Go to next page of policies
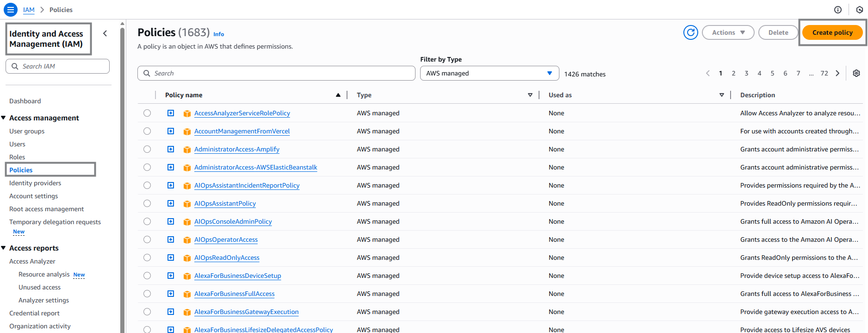 coord(837,73)
